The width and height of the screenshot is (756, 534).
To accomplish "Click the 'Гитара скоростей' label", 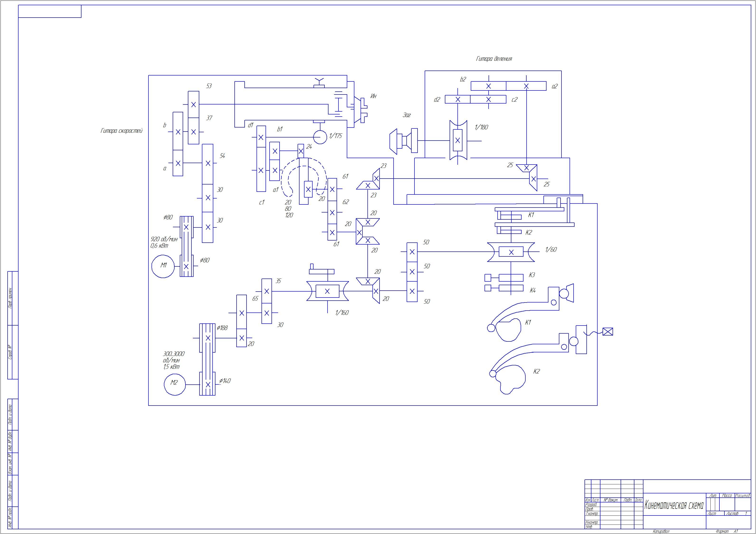I will 122,131.
